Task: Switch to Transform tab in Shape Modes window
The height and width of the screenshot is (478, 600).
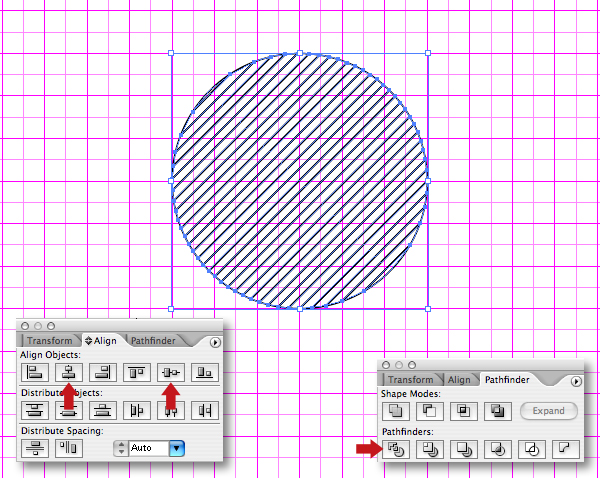Action: pos(411,380)
